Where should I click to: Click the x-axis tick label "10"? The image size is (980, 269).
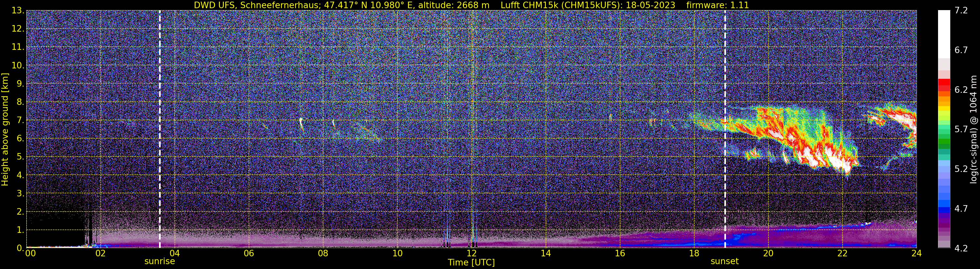397,253
